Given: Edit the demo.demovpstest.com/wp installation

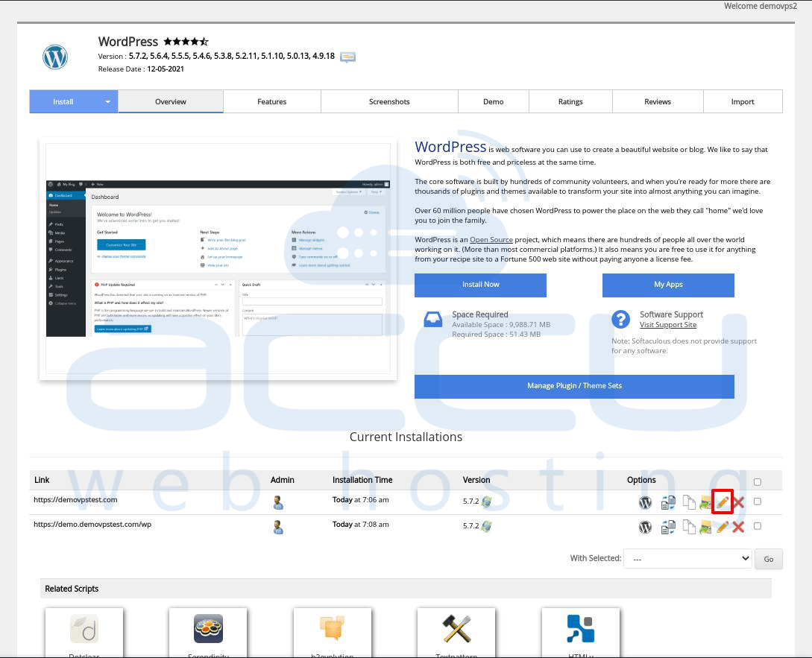Looking at the screenshot, I should pyautogui.click(x=723, y=527).
